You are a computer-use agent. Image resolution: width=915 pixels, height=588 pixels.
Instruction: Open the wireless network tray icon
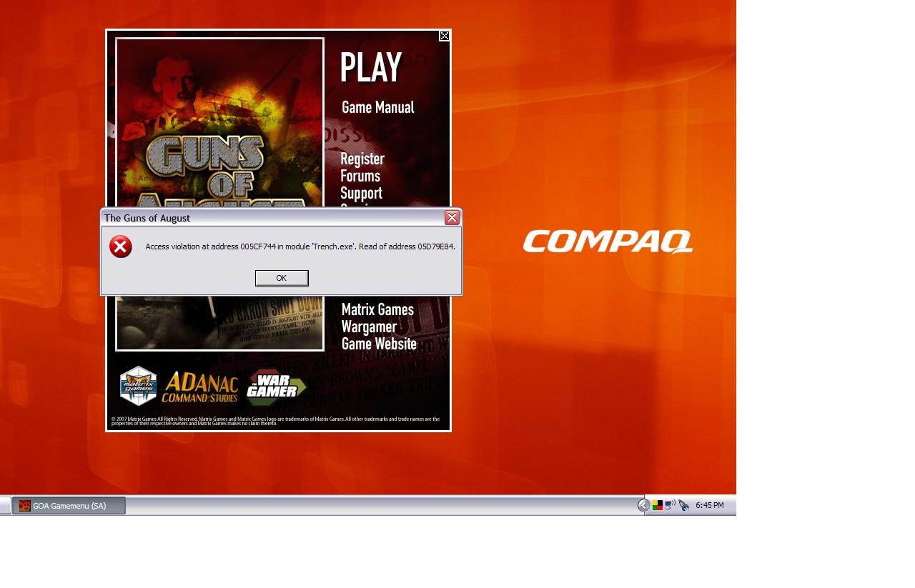671,505
